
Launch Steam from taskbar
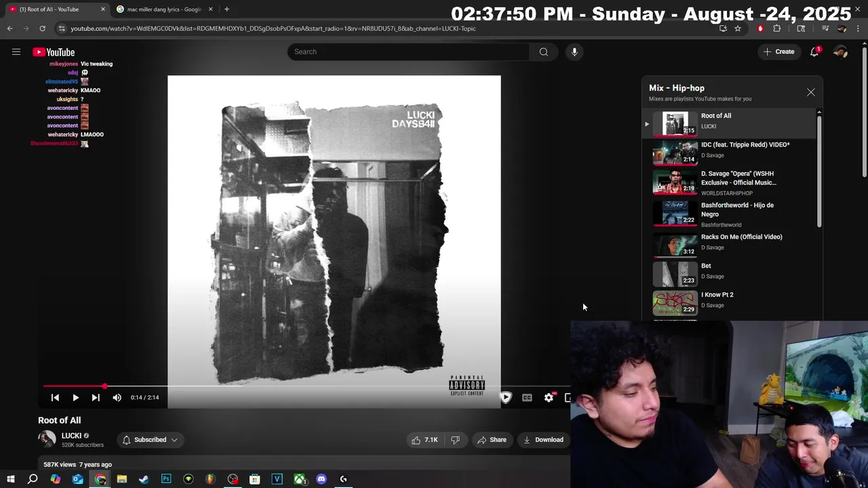[144, 479]
